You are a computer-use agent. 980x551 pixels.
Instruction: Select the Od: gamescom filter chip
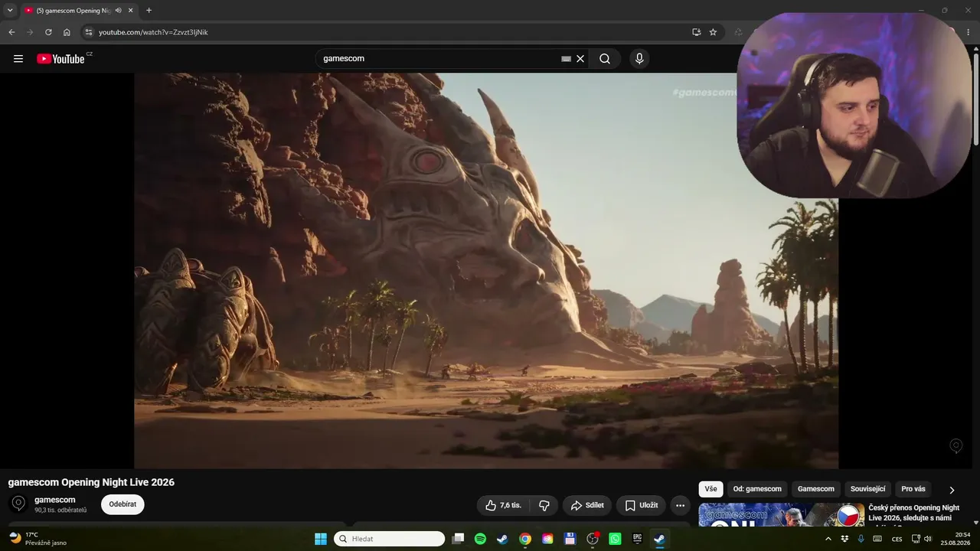(757, 489)
